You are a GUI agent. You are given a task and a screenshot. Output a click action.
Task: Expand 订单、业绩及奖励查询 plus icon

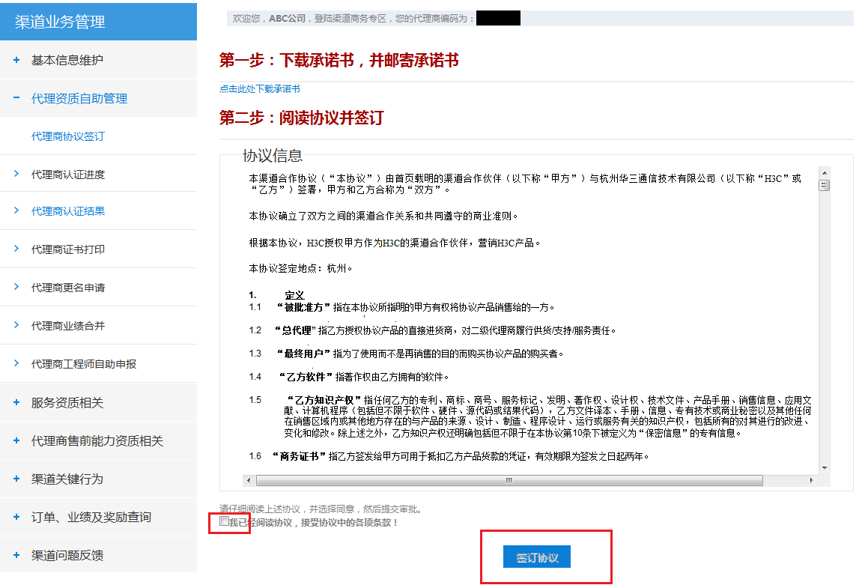tap(16, 517)
